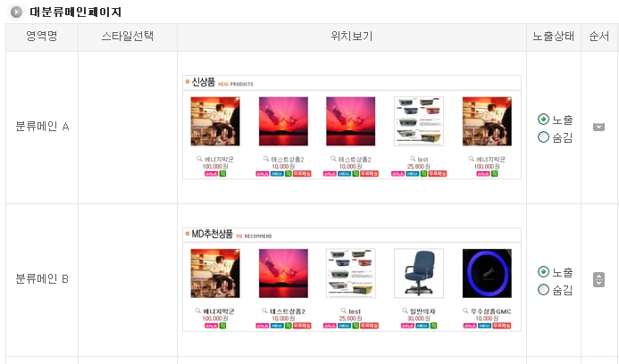Click magnifier icon beside 우수상품GMC
The height and width of the screenshot is (364, 619).
point(466,310)
